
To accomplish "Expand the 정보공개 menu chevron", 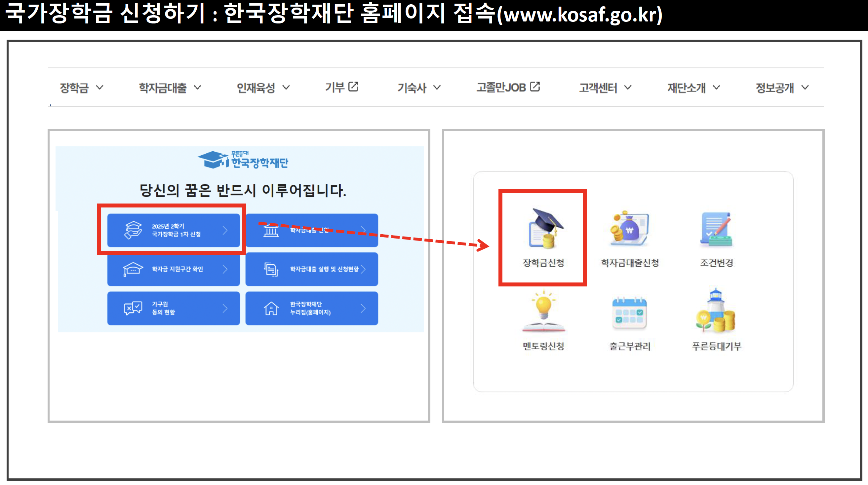I will pos(805,88).
